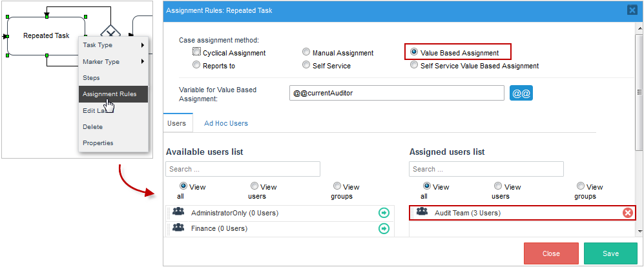The height and width of the screenshot is (267, 644).
Task: Click the Audit Team group icon
Action: (x=422, y=212)
